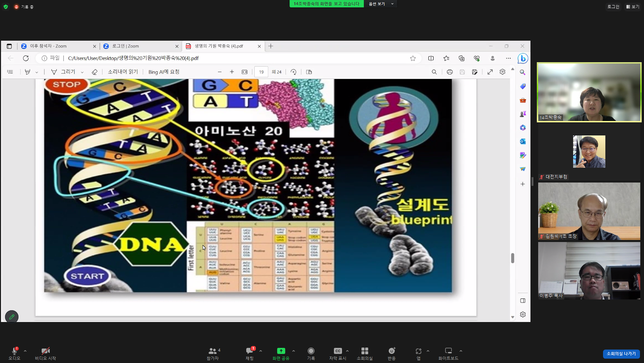644x363 pixels.
Task: Select the PDF eraser tool
Action: click(x=95, y=72)
